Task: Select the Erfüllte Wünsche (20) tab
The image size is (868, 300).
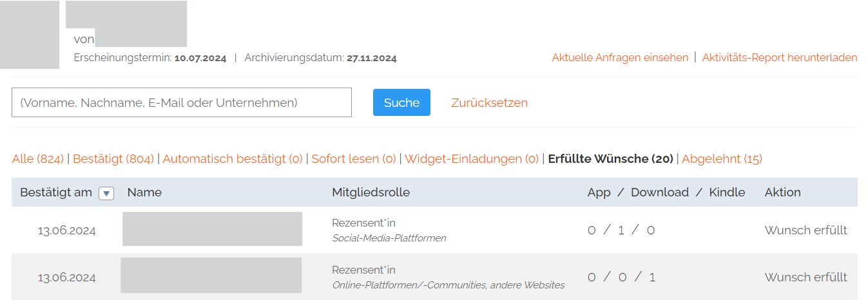Action: click(x=610, y=158)
